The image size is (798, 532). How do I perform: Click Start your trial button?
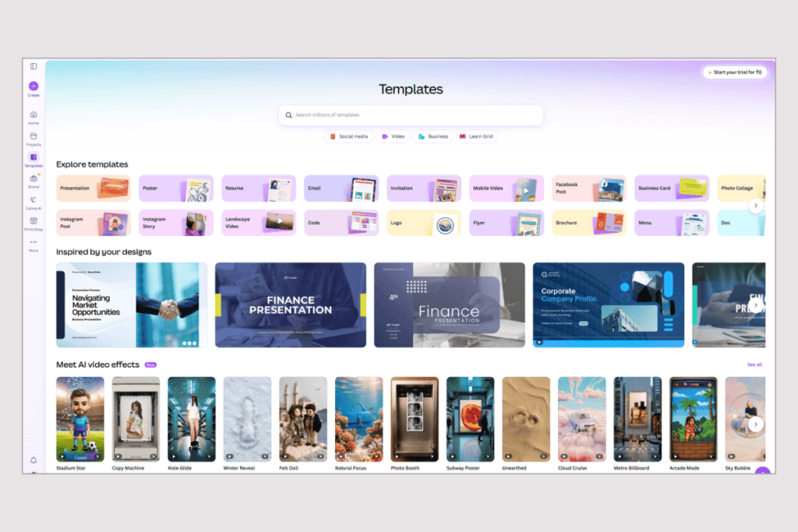point(735,72)
